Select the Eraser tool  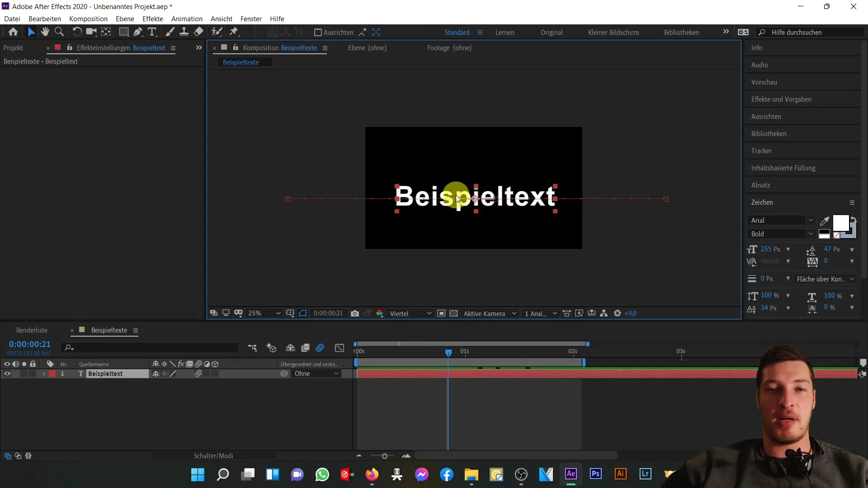198,32
